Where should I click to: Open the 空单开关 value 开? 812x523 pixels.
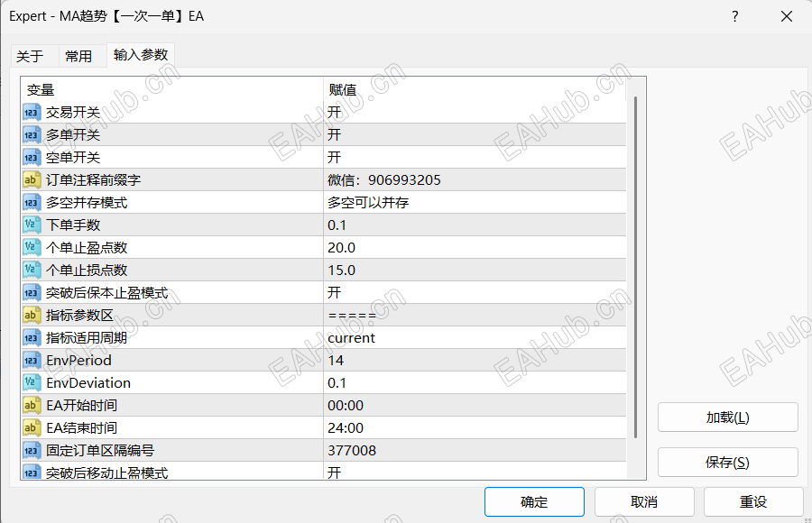coord(475,158)
